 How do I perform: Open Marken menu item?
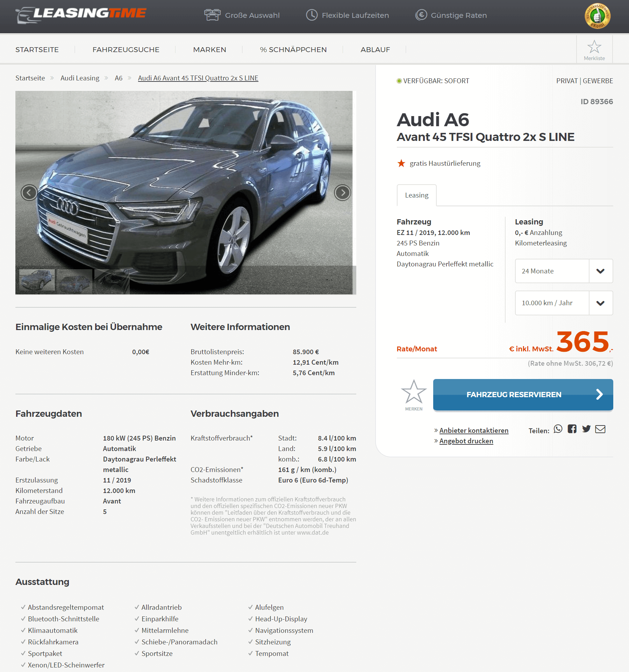[x=209, y=50]
